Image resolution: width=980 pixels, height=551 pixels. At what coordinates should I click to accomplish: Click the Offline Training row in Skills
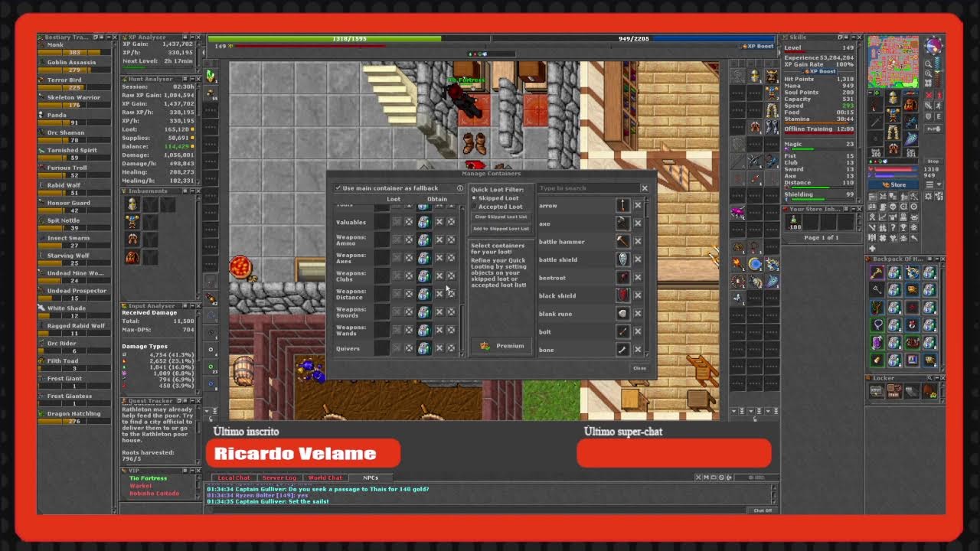point(818,129)
